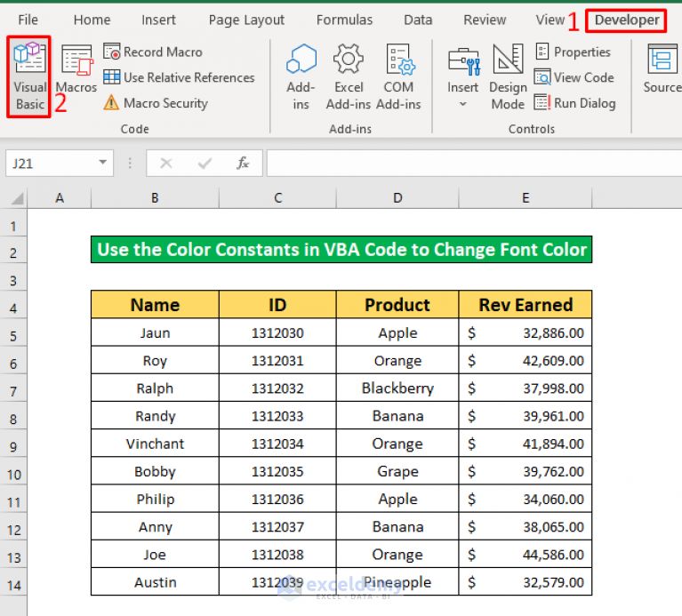Select column D header

(x=397, y=198)
